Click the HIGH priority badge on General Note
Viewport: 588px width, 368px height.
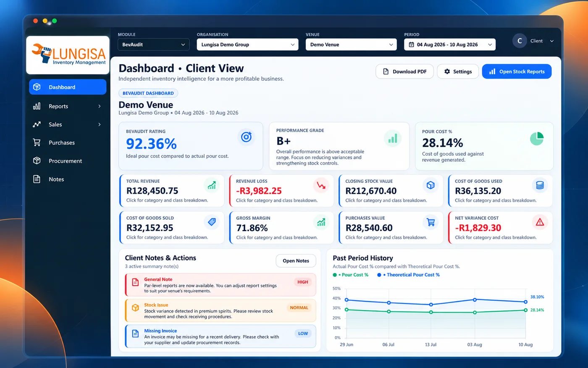[x=303, y=282]
